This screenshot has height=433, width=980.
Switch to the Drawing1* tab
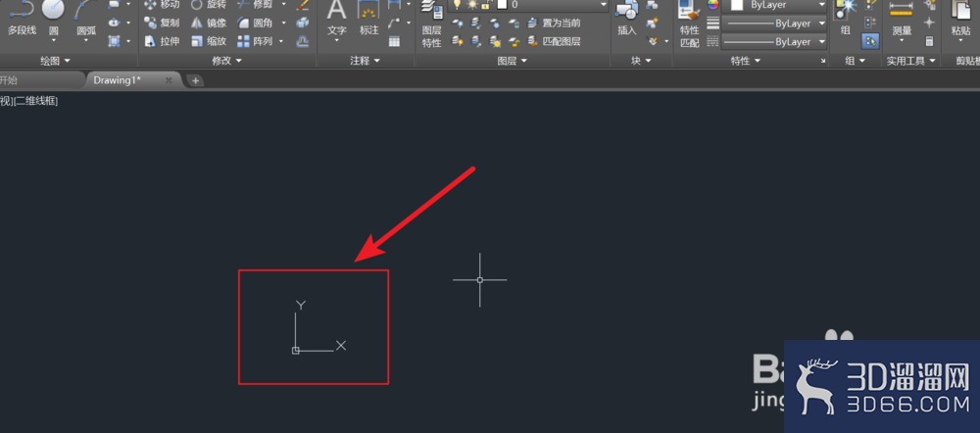[129, 80]
